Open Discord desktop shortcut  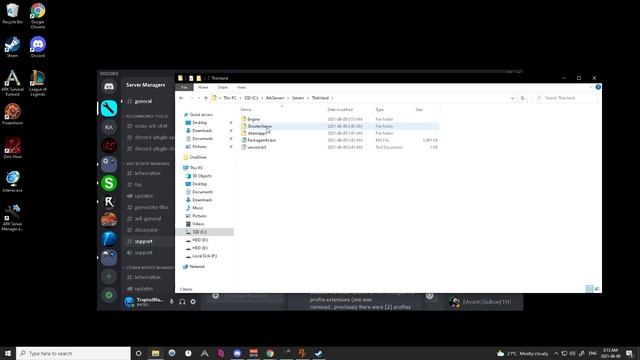[38, 47]
